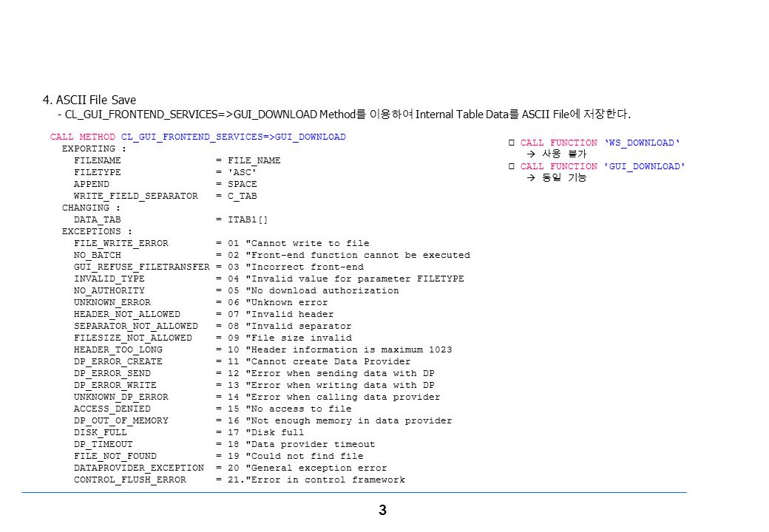Click the APPEND parameter
This screenshot has width=769, height=532.
click(x=91, y=184)
